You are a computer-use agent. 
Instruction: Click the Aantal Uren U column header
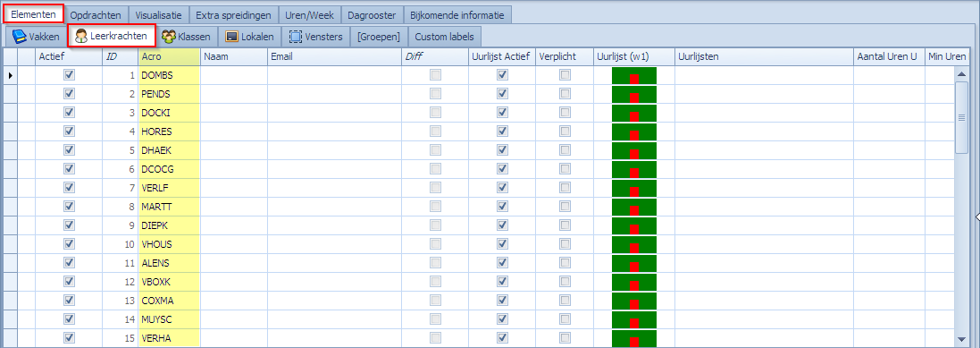pos(889,56)
